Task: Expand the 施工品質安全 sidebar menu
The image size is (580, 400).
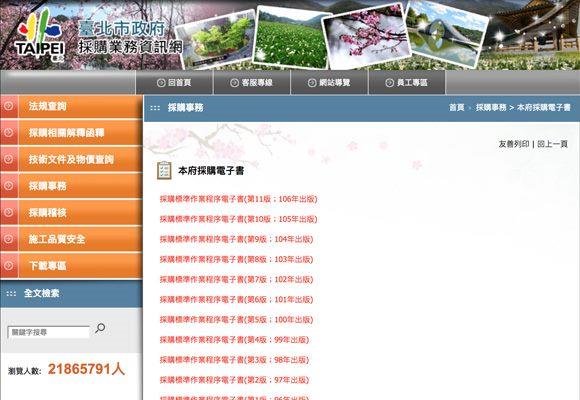Action: click(x=71, y=239)
